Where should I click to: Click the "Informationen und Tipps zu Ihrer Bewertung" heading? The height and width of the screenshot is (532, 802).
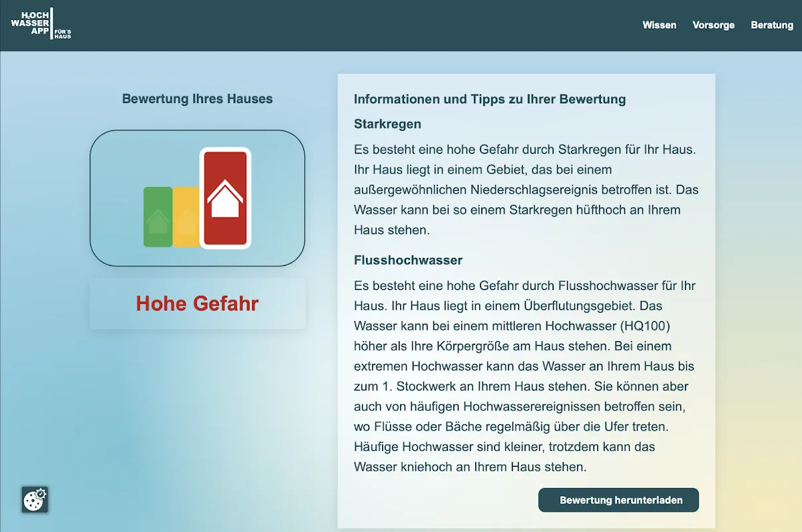pos(490,100)
